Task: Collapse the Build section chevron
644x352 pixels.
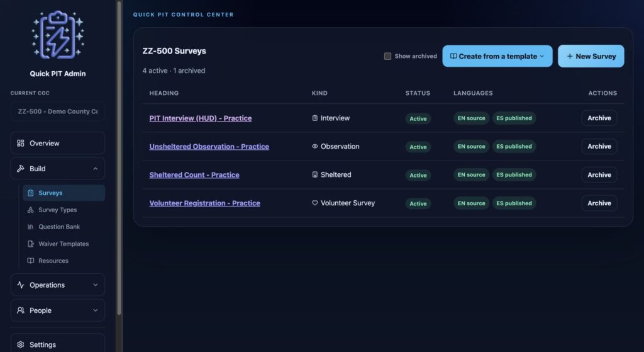Action: pos(96,169)
